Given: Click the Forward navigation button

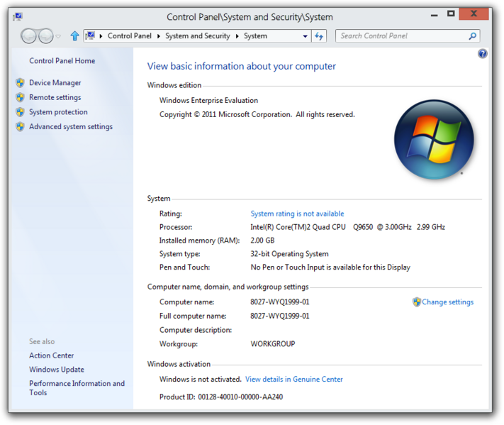Looking at the screenshot, I should (x=45, y=36).
